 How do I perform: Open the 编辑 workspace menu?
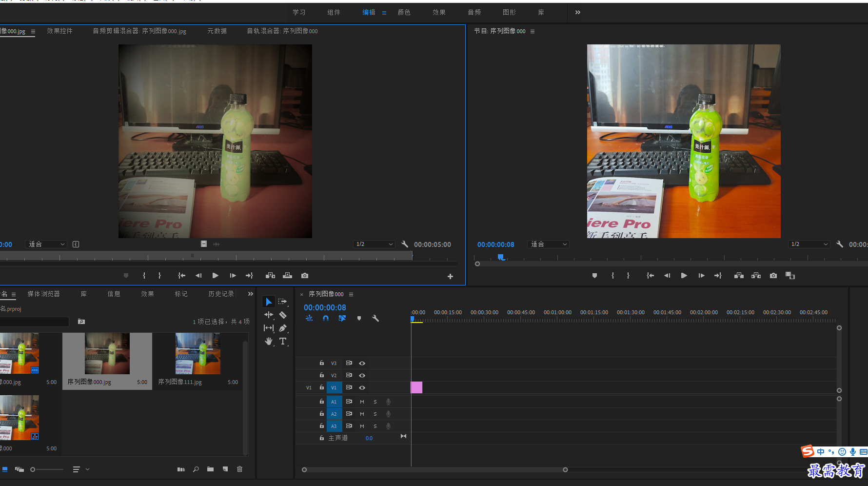(384, 13)
